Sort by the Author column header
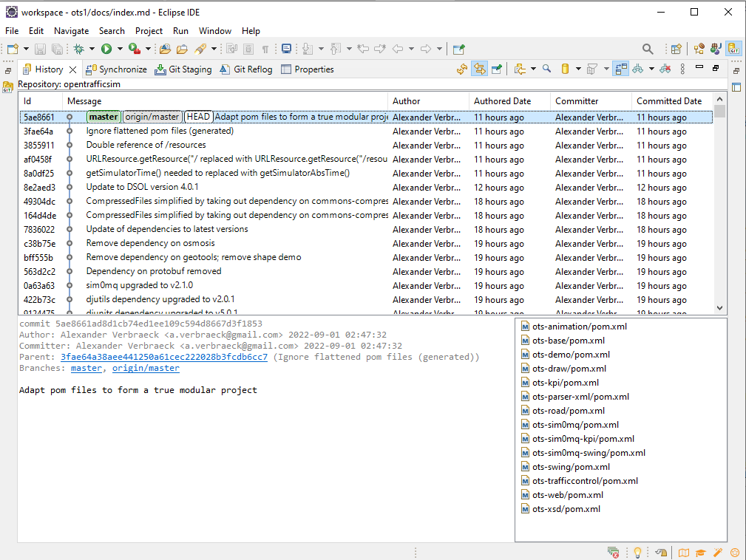This screenshot has height=560, width=746. [x=428, y=101]
